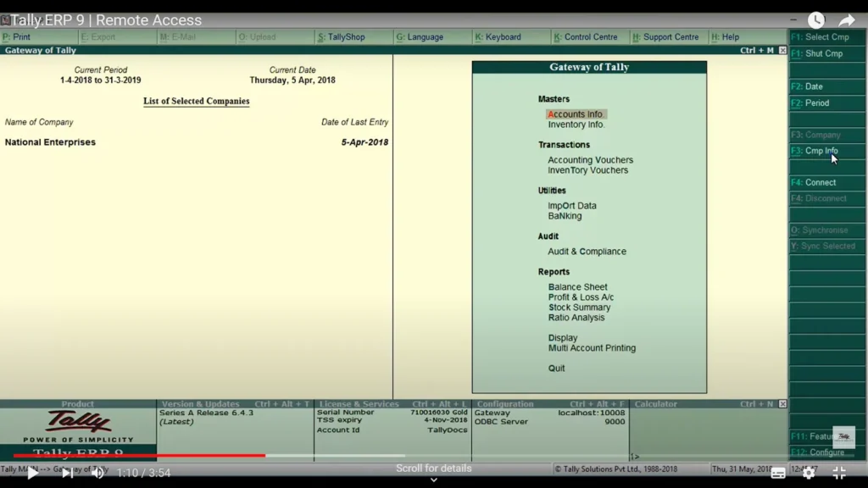Open the Profit & Loss A/c report
Image resolution: width=868 pixels, height=488 pixels.
[581, 297]
